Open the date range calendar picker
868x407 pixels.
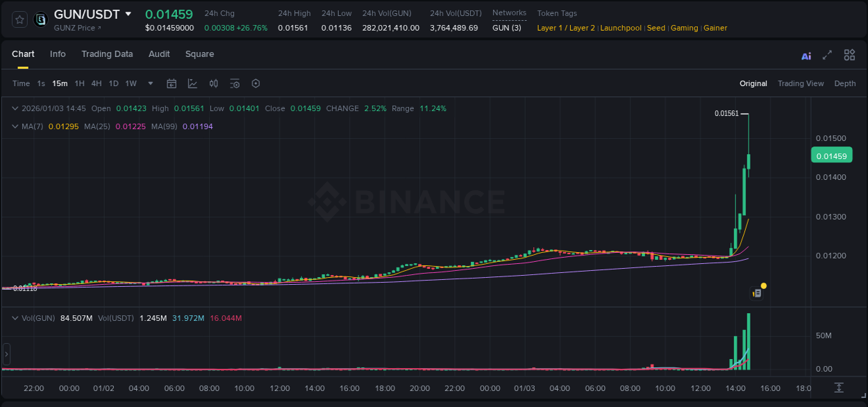(172, 83)
